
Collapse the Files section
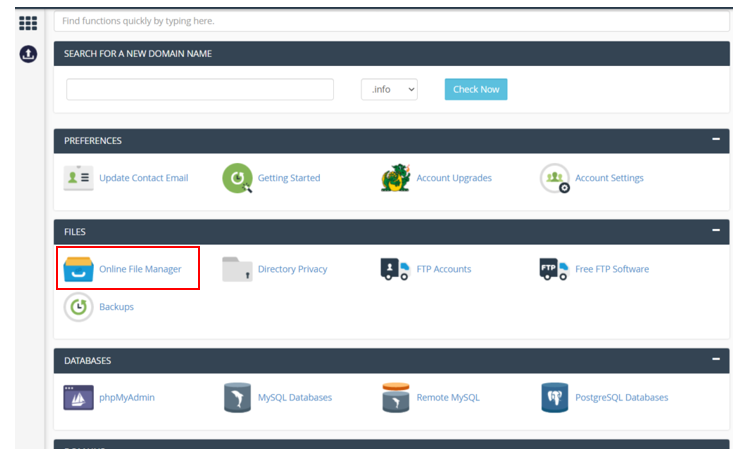tap(715, 231)
